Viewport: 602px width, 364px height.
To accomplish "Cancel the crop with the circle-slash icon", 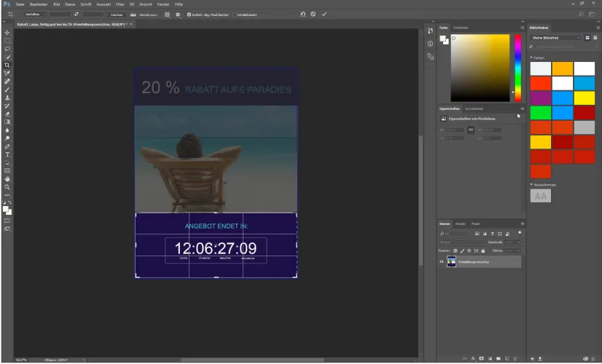I will click(313, 14).
